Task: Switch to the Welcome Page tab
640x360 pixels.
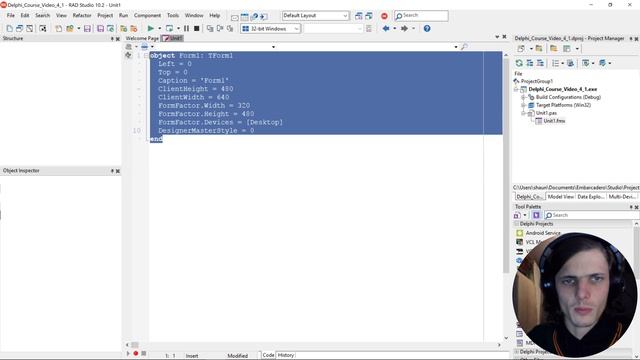Action: (142, 38)
